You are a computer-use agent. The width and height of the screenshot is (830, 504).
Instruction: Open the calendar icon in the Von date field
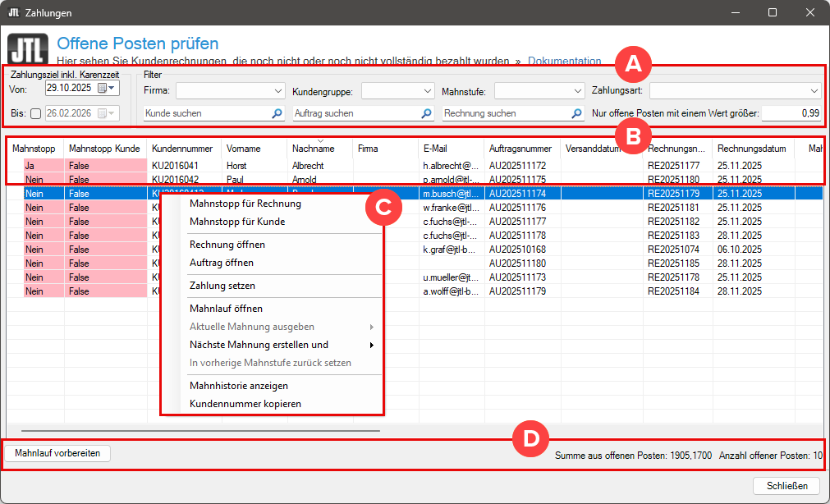click(103, 88)
